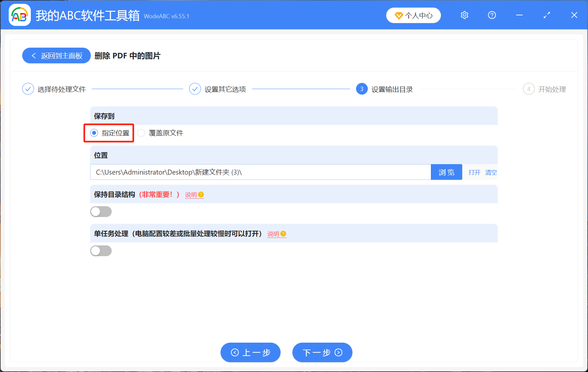
Task: Click 返回到主面板 to go back
Action: (56, 55)
